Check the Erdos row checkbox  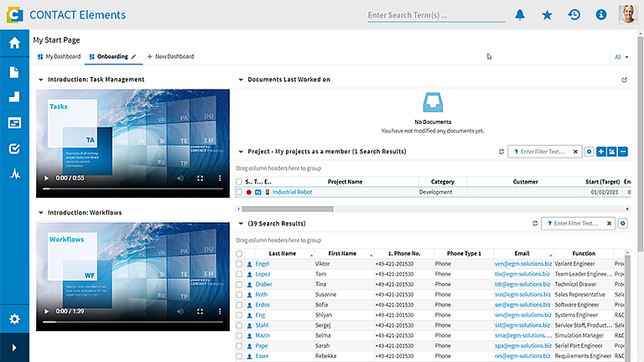tap(239, 305)
